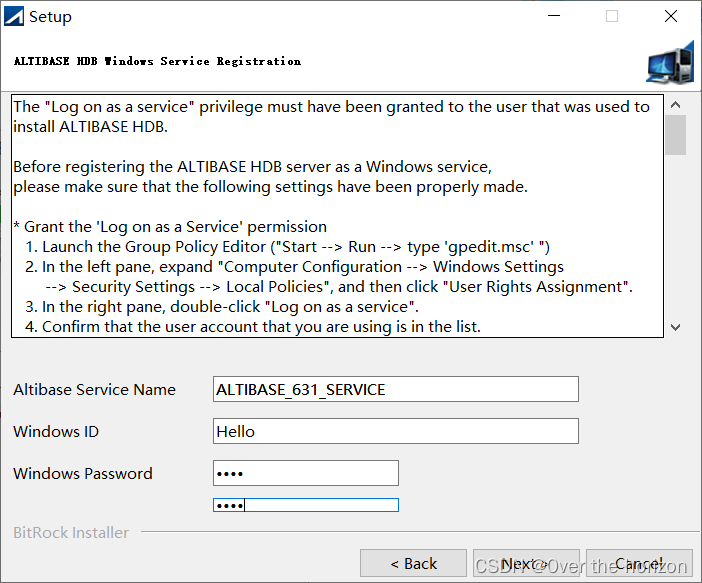Minimize the Setup window

click(554, 16)
